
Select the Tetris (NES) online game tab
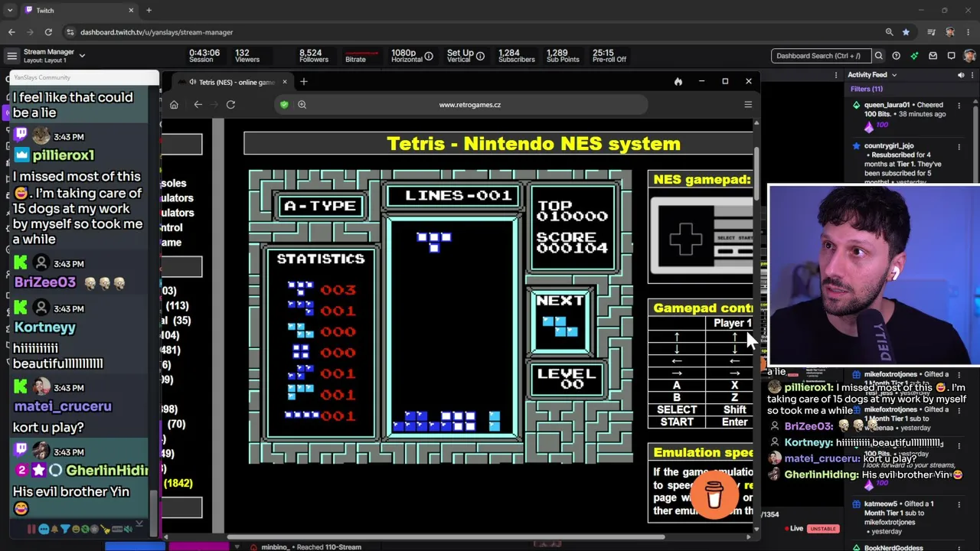click(231, 82)
